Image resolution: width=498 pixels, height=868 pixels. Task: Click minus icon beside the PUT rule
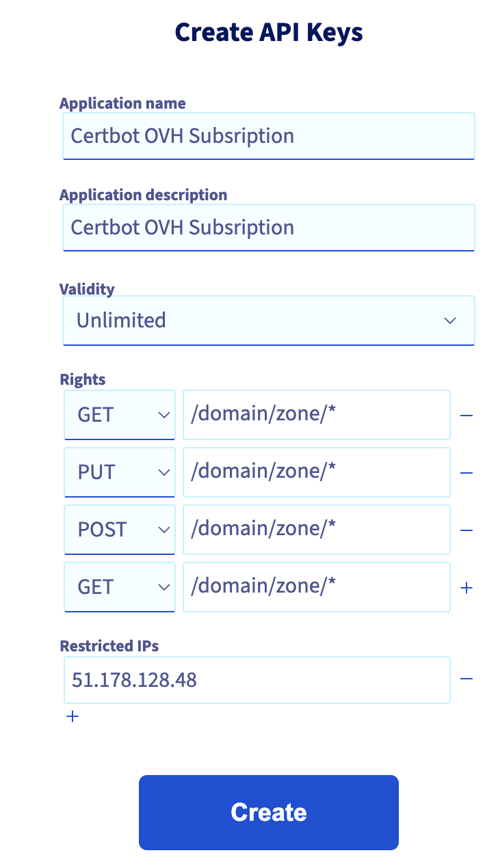(x=467, y=472)
